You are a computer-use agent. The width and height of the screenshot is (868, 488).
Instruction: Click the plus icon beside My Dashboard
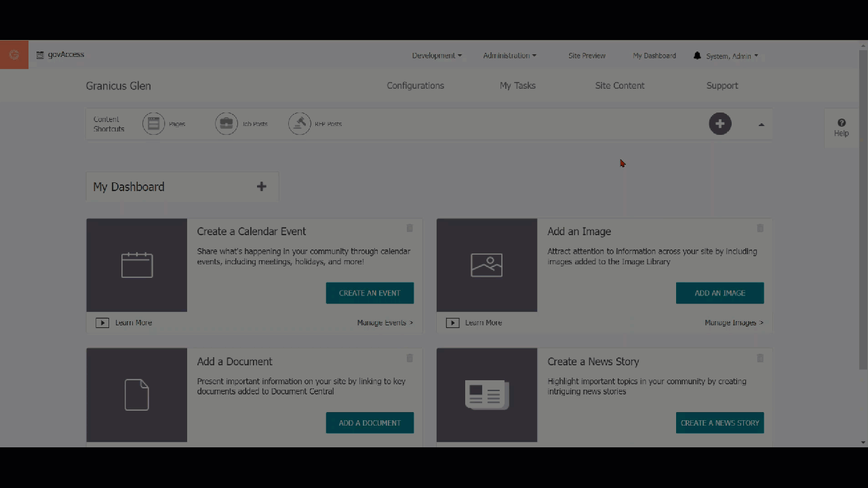coord(261,187)
